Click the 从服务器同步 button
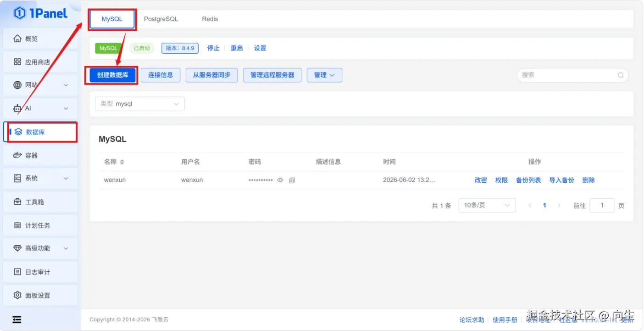This screenshot has width=644, height=331. [x=211, y=75]
